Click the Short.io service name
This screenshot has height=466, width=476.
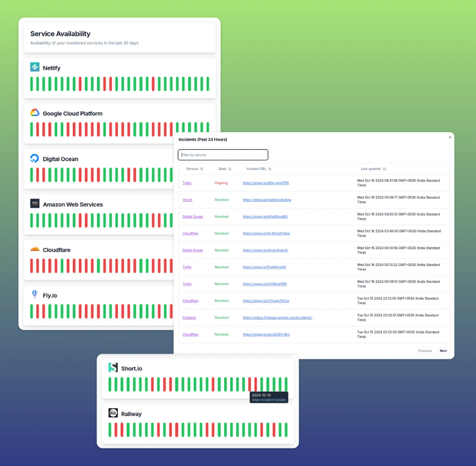click(x=131, y=369)
